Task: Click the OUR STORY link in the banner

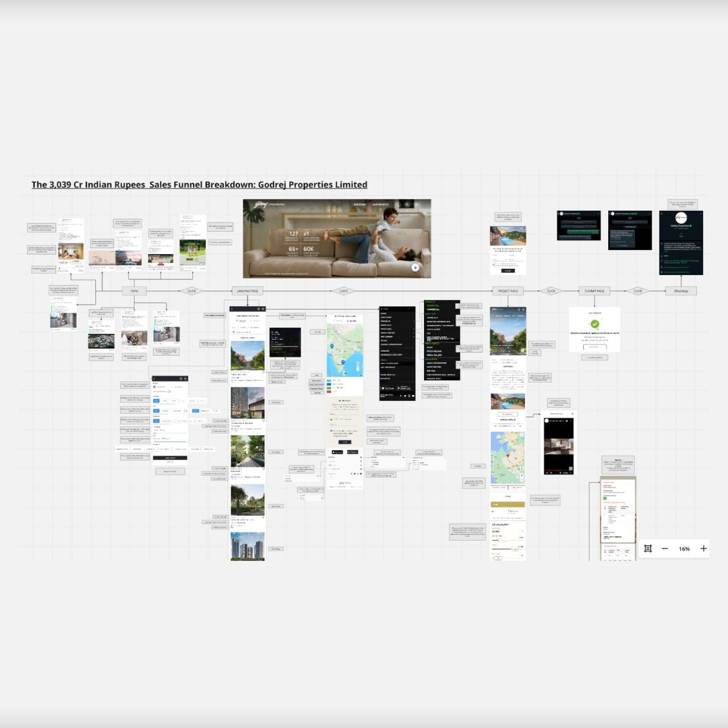Action: click(360, 204)
